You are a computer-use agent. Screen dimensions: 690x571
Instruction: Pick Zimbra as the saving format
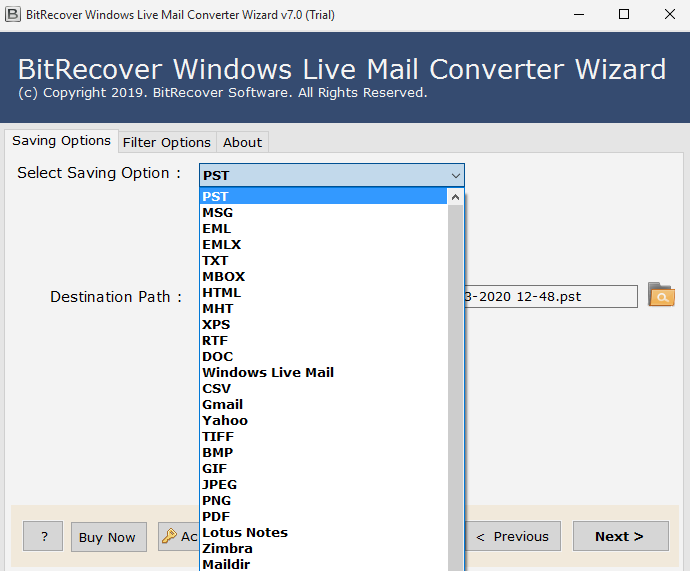pos(227,548)
